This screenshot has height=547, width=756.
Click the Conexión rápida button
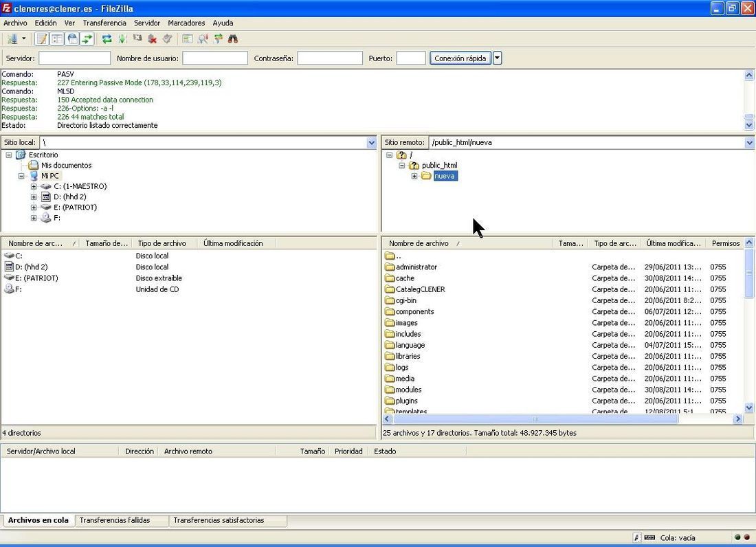[460, 58]
